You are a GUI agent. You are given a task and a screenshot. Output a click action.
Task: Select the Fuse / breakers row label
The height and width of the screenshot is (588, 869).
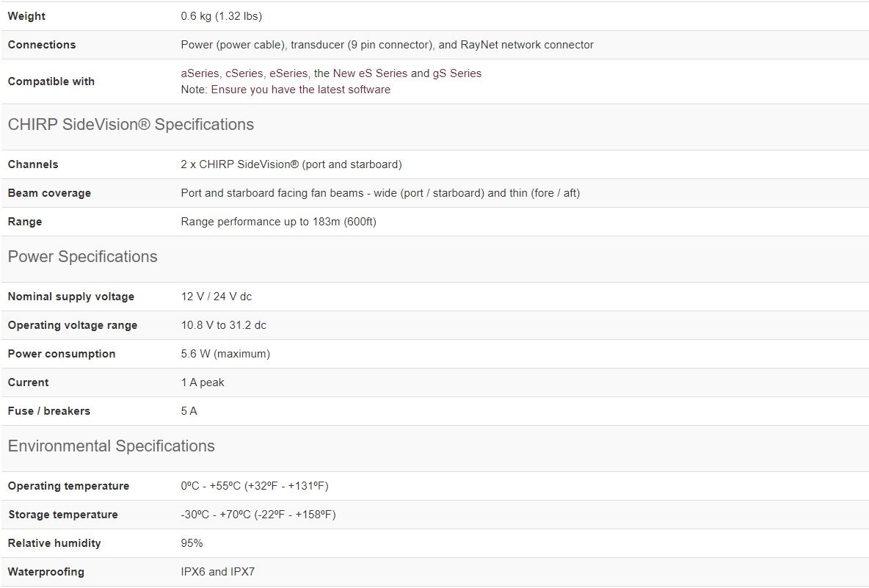point(49,411)
